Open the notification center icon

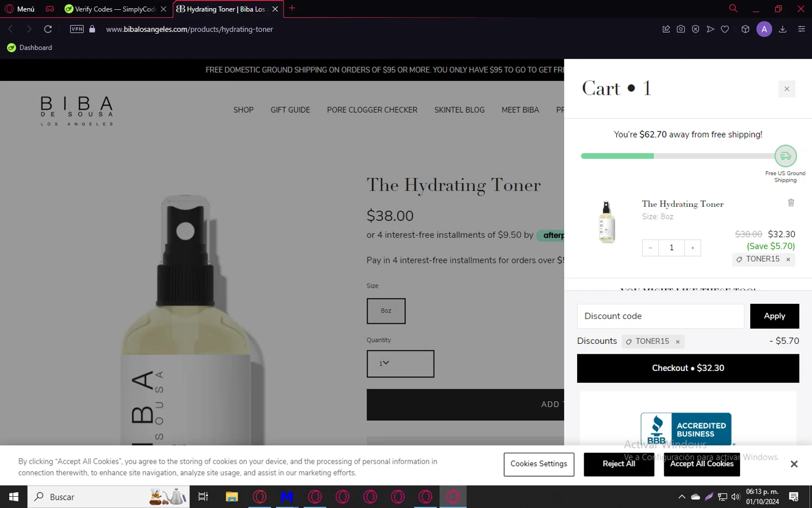[794, 497]
